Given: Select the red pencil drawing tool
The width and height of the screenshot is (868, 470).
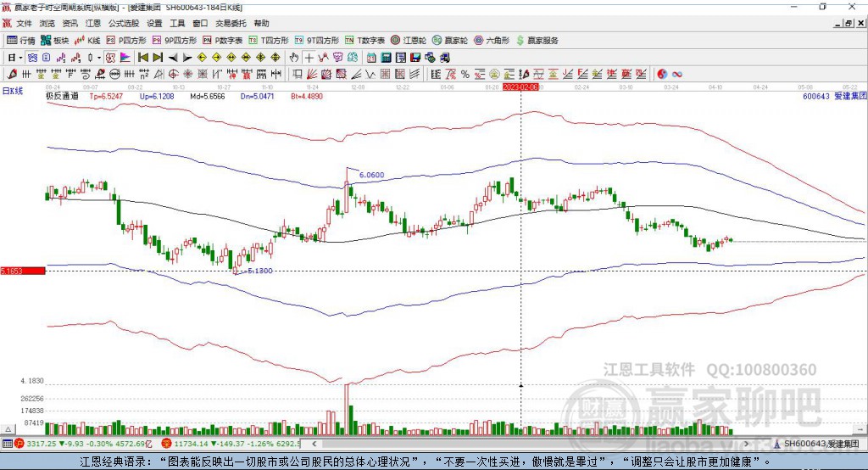Looking at the screenshot, I should point(12,74).
